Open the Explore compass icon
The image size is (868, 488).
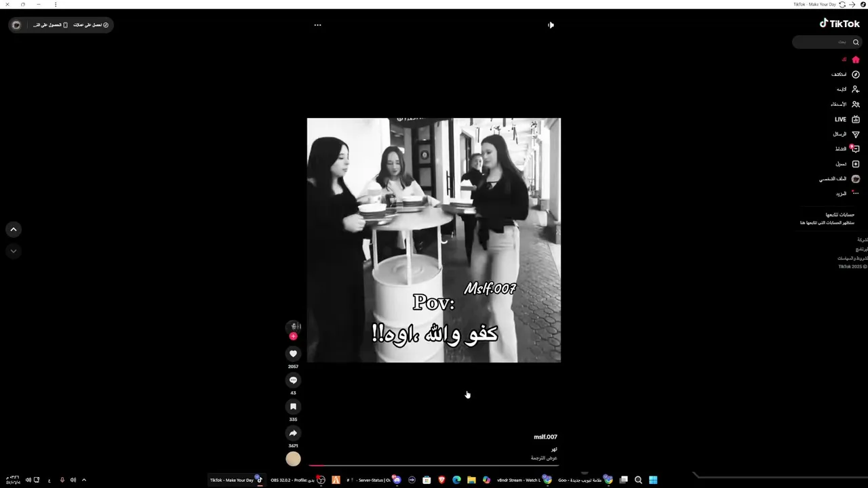pyautogui.click(x=856, y=75)
